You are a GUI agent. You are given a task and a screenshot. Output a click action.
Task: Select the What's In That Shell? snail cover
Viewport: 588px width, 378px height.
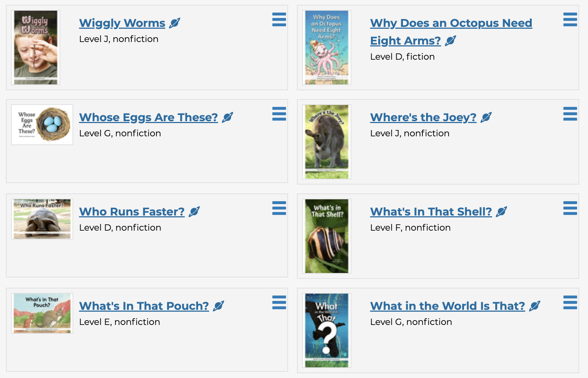327,236
